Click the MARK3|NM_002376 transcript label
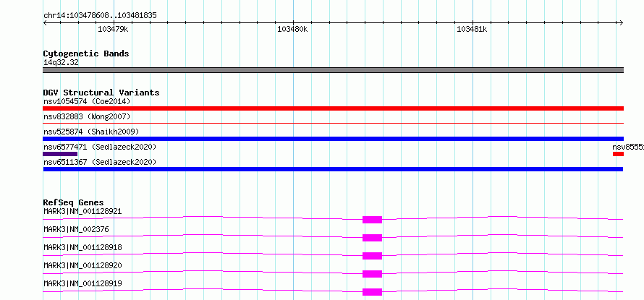The width and height of the screenshot is (644, 300). [76, 229]
